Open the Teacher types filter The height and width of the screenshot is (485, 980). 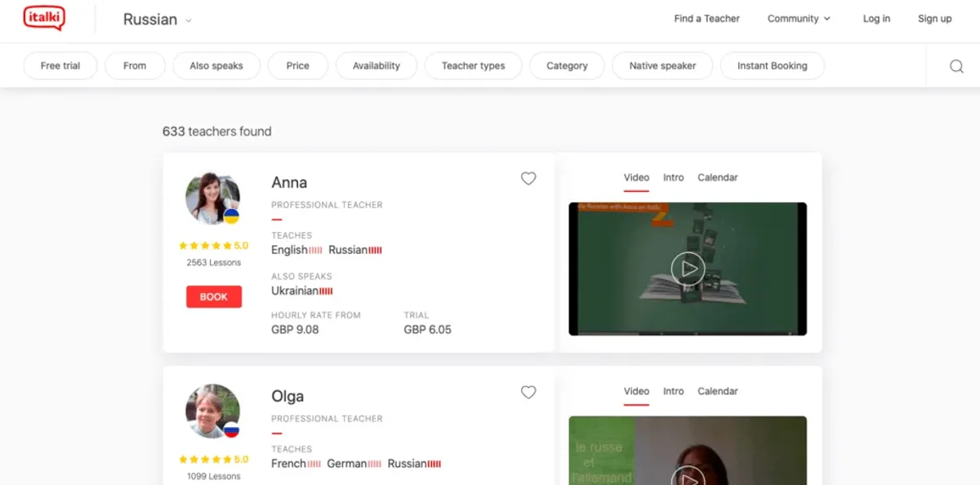pos(474,66)
